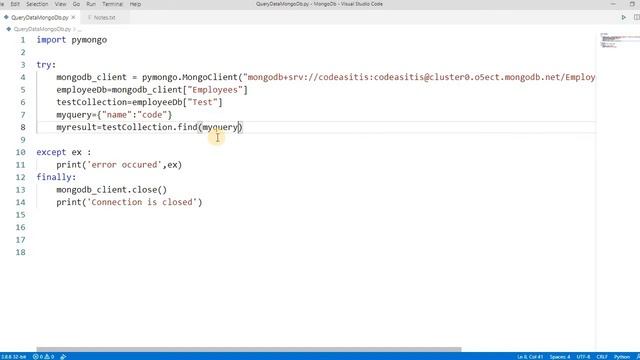Click the "Test" string on line 6
Viewport: 640px width, 360px height.
202,102
